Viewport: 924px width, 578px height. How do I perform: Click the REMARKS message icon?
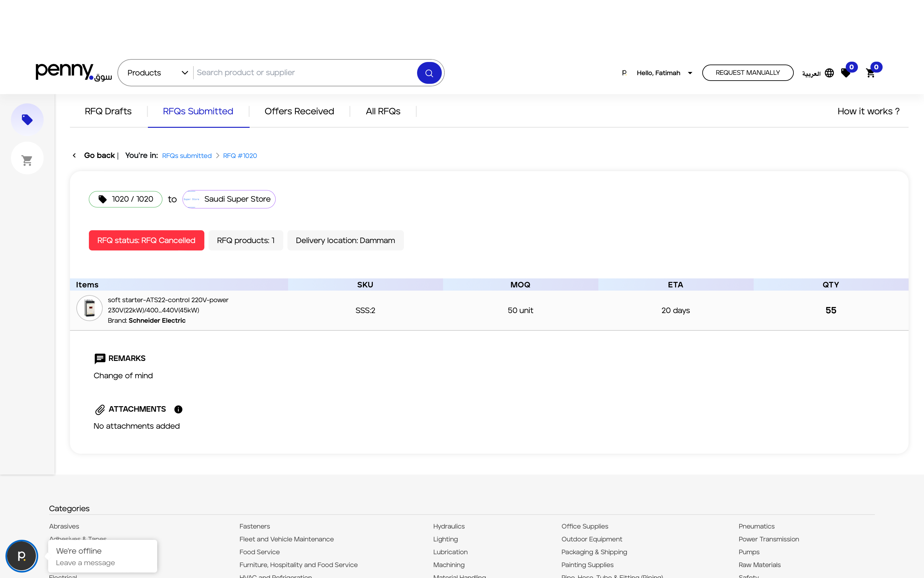100,359
